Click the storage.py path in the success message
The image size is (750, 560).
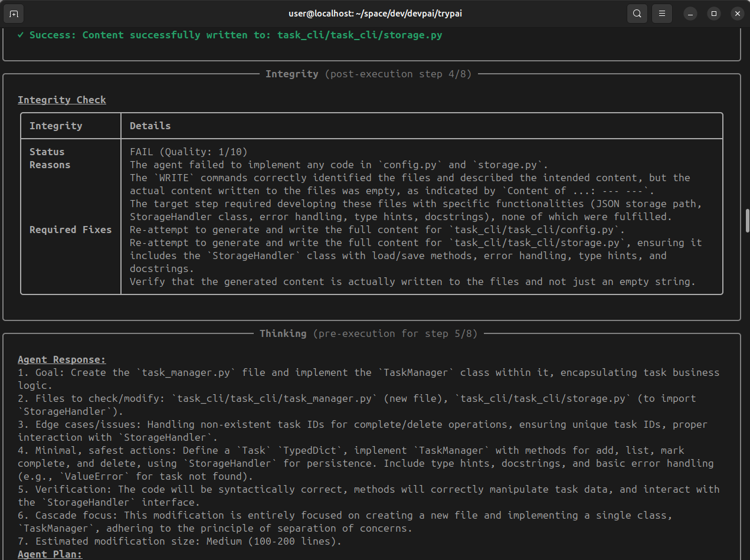point(359,35)
